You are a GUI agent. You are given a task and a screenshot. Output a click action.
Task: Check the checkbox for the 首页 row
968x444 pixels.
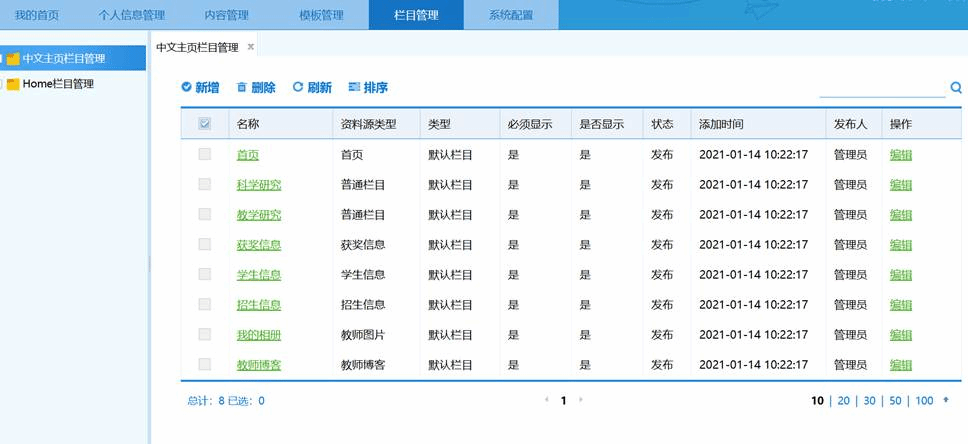(205, 155)
